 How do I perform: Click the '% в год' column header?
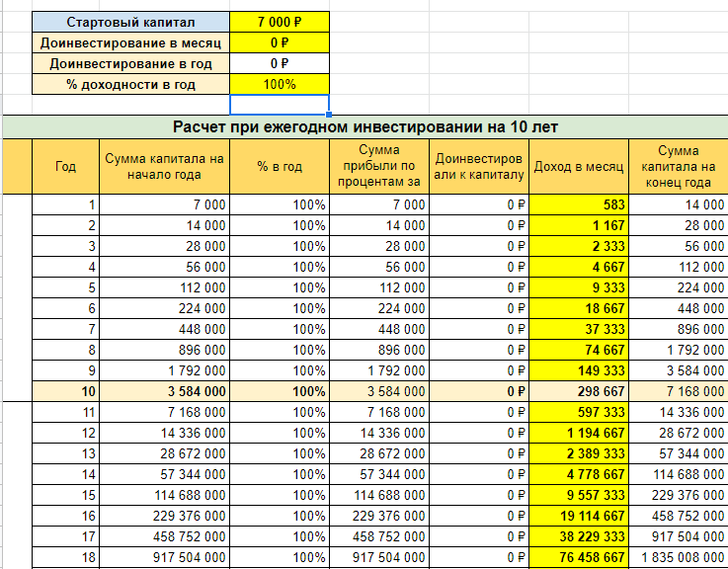pyautogui.click(x=280, y=166)
